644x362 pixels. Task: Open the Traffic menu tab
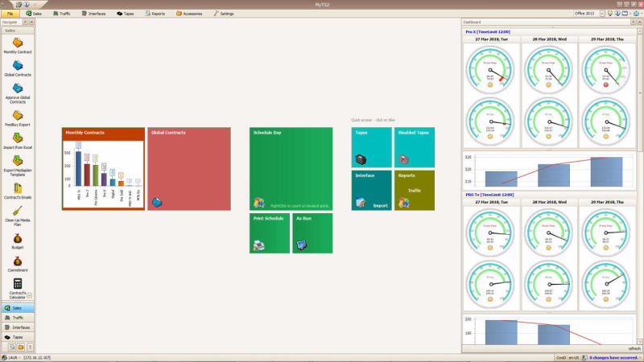click(61, 14)
